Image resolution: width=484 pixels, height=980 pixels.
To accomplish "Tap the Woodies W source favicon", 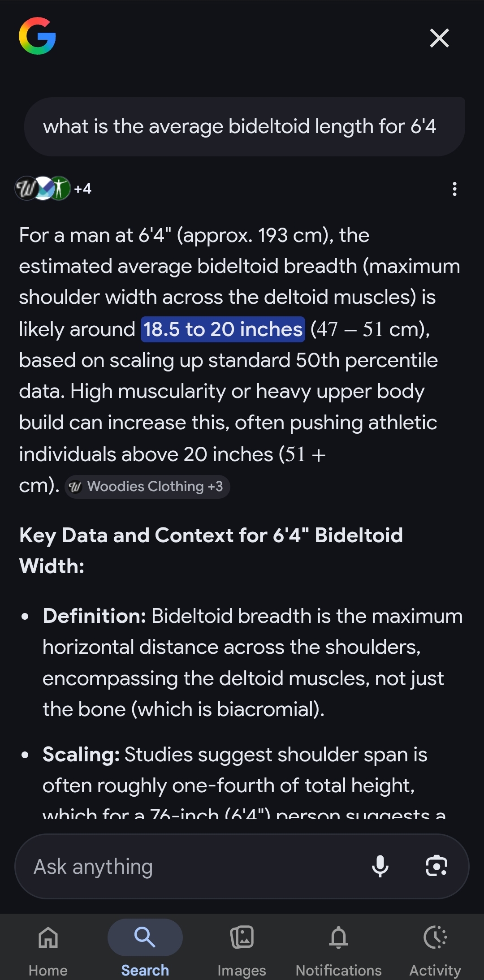I will (x=26, y=188).
